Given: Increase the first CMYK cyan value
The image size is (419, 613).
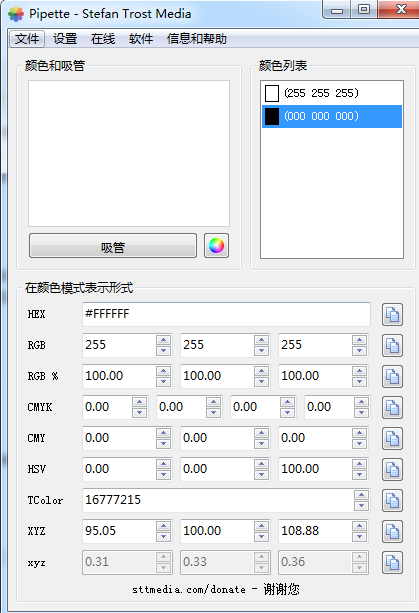Looking at the screenshot, I should [140, 402].
